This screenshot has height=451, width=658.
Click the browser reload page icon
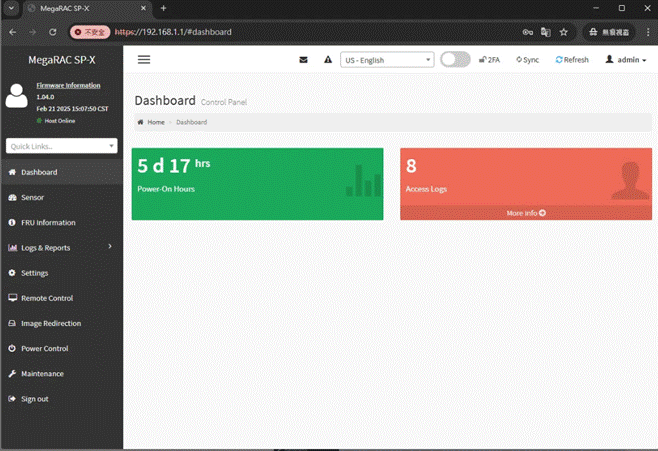click(53, 32)
